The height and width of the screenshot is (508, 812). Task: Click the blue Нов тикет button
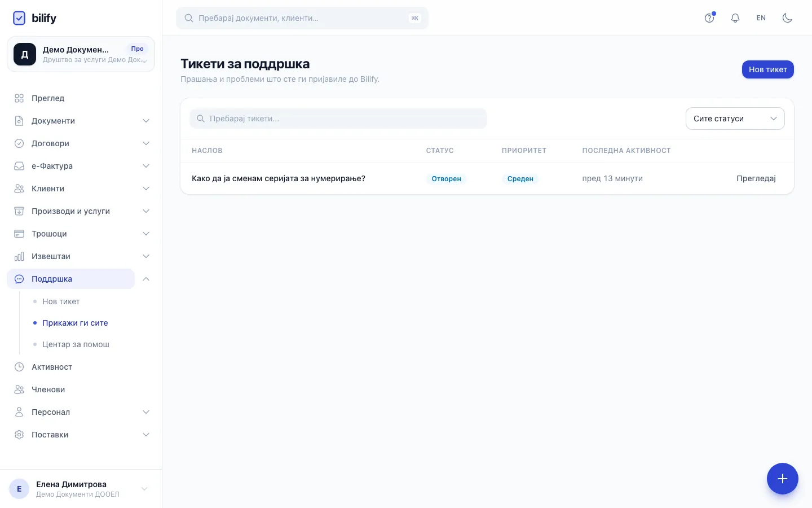[768, 69]
